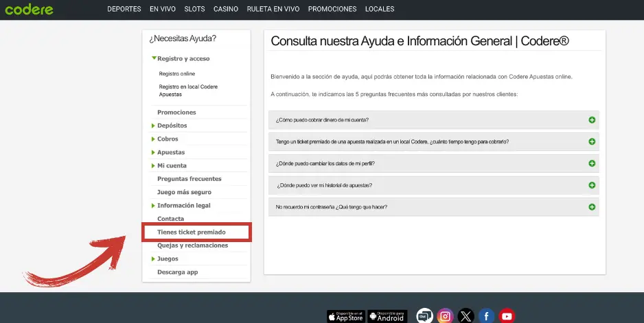Open the PROMOCIONES menu item
644x323 pixels.
tap(332, 9)
